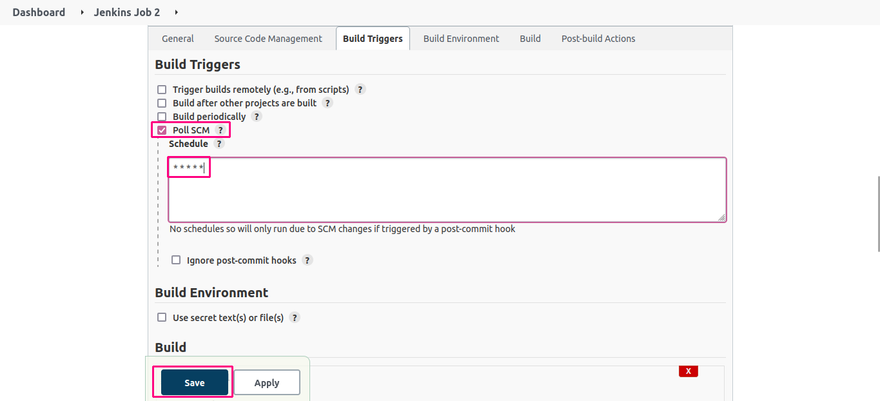Viewport: 880px width, 401px height.
Task: Select the Build Triggers tab
Action: point(373,39)
